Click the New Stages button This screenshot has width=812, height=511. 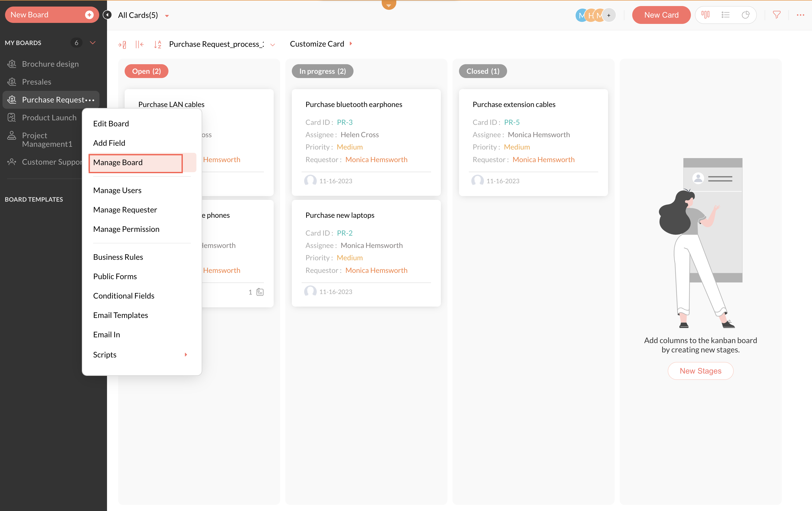tap(700, 371)
